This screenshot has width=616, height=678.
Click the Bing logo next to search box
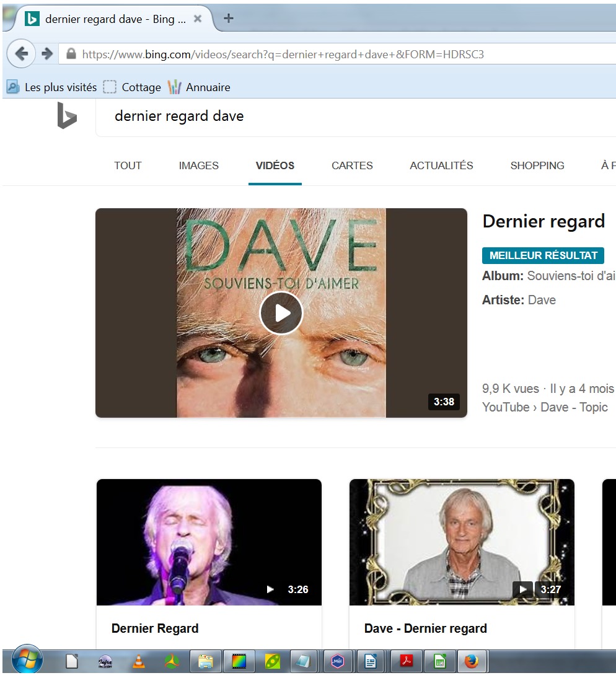tap(66, 115)
